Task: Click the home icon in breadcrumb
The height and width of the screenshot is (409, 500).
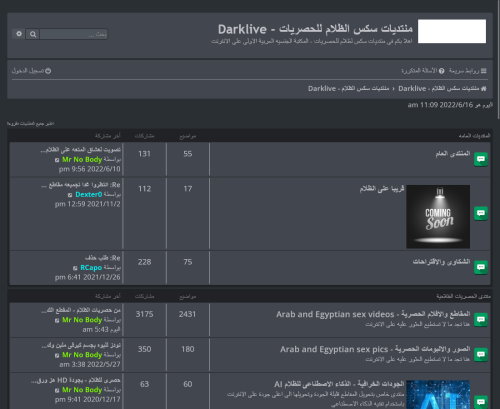Action: tap(484, 89)
